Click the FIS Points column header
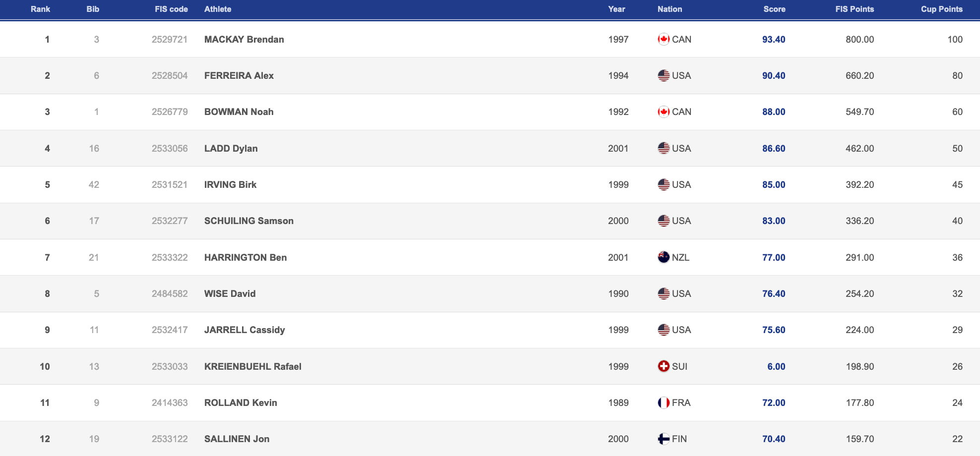This screenshot has height=456, width=980. coord(855,9)
